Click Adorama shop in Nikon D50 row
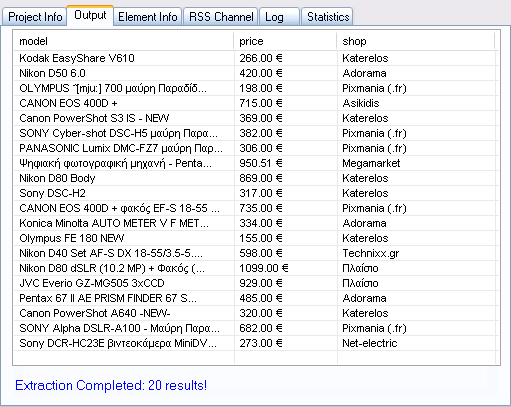Viewport: 511px width, 407px height. 416,73
